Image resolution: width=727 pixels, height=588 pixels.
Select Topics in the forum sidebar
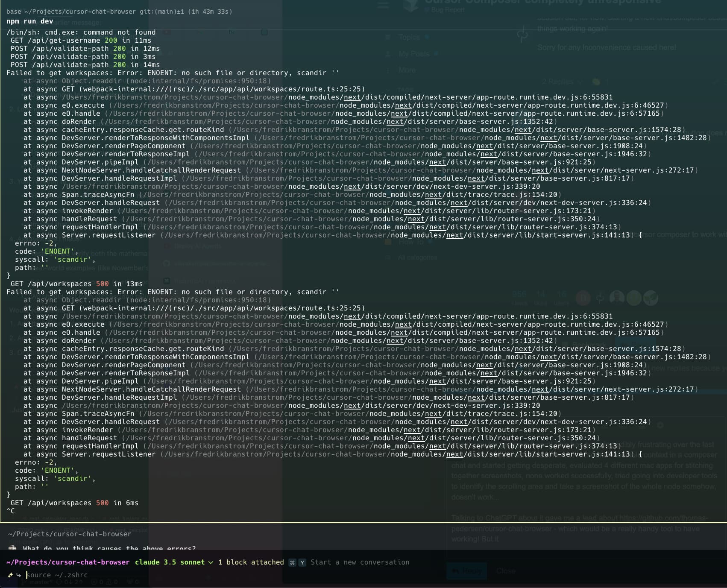409,37
